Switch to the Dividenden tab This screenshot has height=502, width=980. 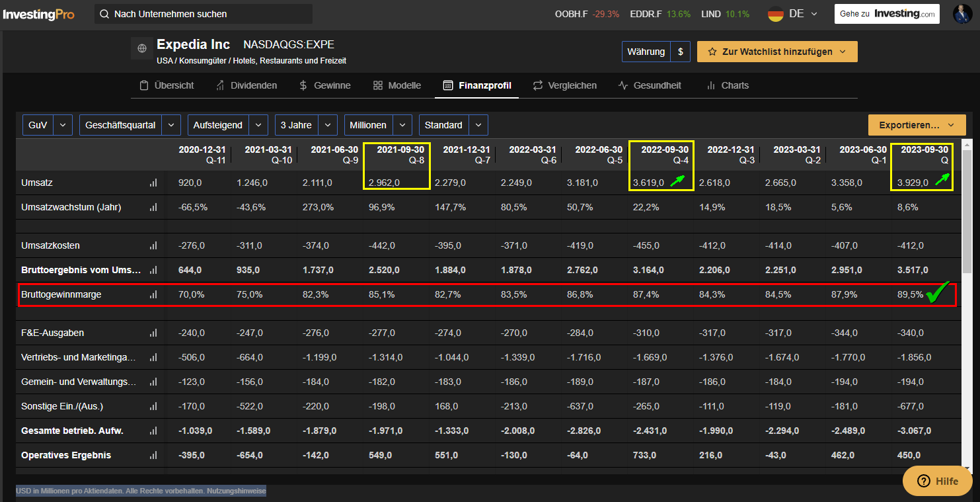click(x=246, y=85)
